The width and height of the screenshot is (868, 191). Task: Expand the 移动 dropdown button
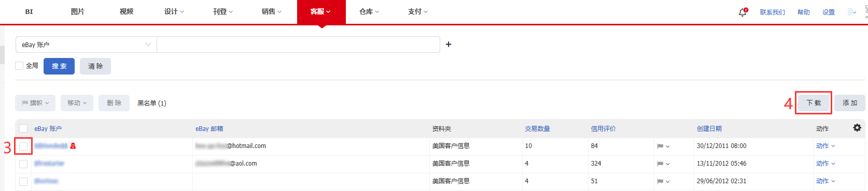click(77, 103)
